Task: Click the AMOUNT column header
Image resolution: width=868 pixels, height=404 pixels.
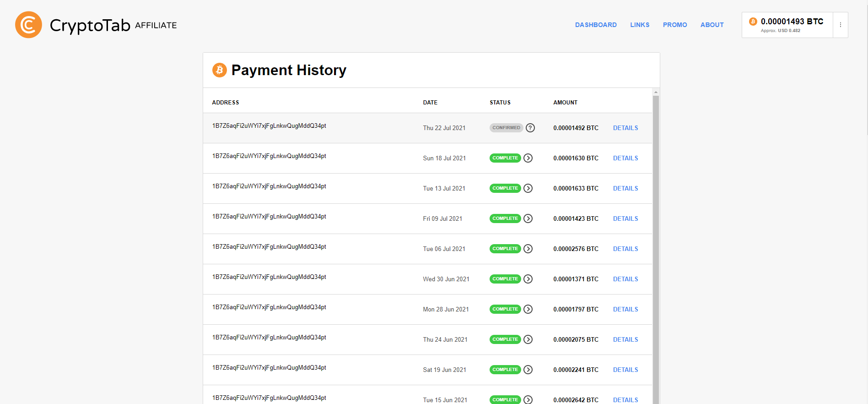Action: click(x=565, y=103)
